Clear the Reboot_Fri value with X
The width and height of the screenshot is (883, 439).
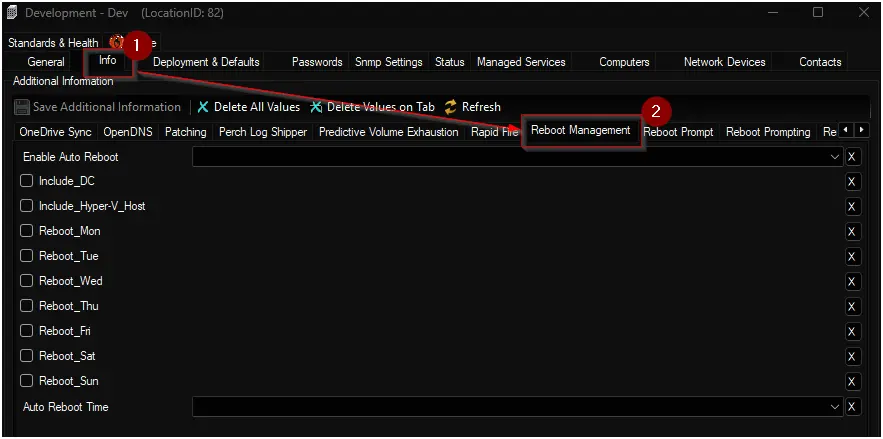853,332
